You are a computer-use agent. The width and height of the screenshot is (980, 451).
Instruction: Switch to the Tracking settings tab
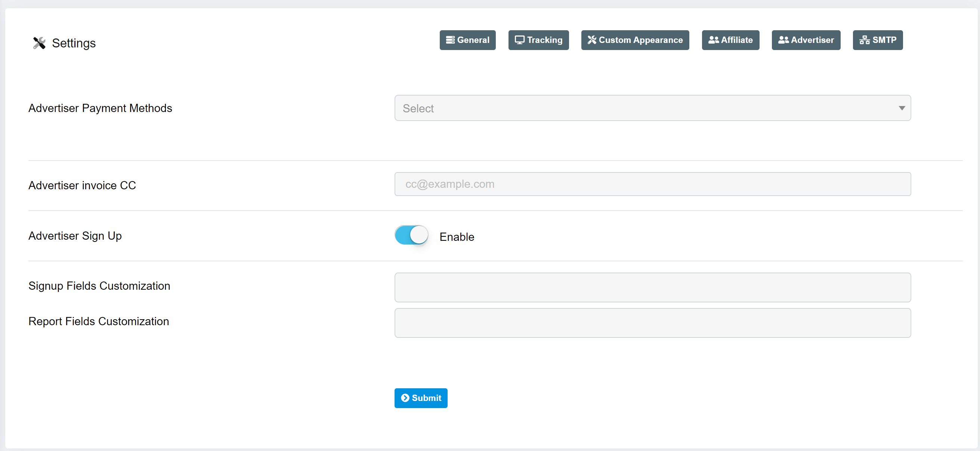coord(538,40)
